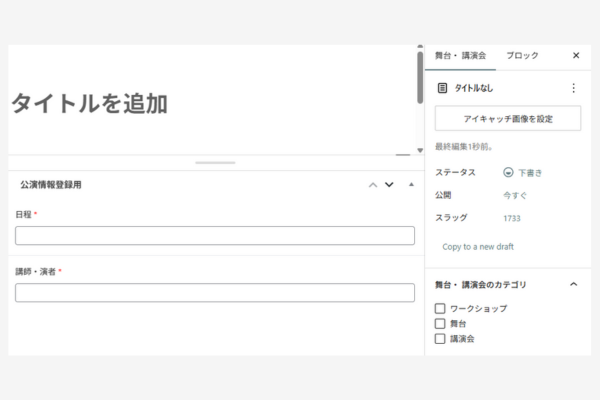Screen dimensions: 600x400
Task: Grab the meta box resize handle bar
Action: click(x=215, y=162)
